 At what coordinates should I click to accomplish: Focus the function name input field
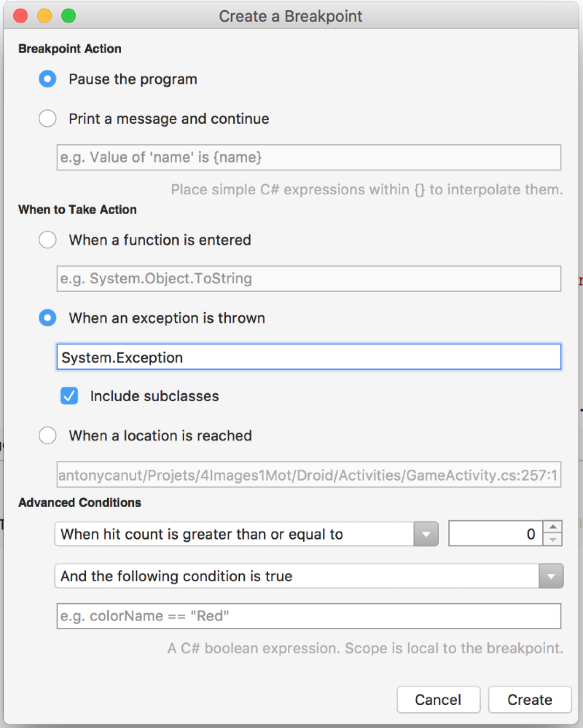(309, 279)
